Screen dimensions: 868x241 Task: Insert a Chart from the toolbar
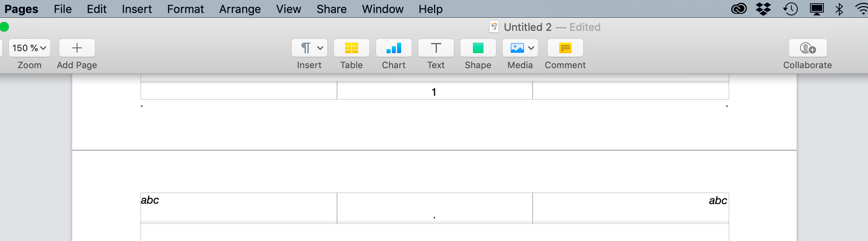[393, 48]
